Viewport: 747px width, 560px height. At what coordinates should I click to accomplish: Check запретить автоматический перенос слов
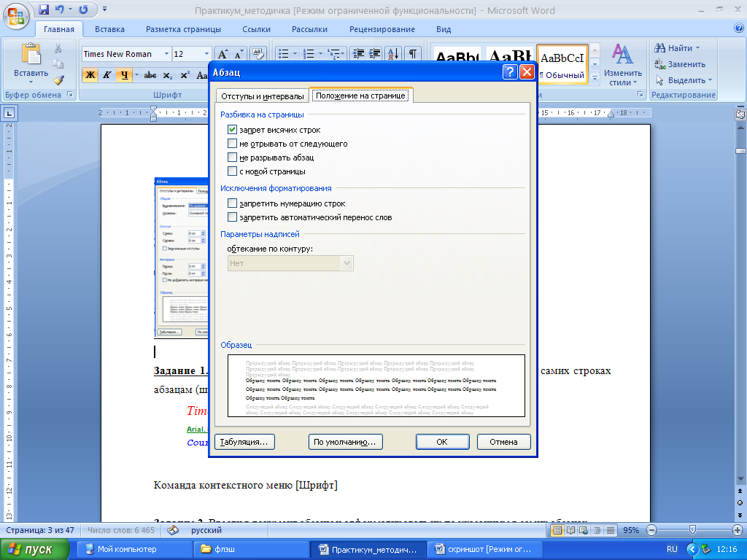click(x=233, y=217)
